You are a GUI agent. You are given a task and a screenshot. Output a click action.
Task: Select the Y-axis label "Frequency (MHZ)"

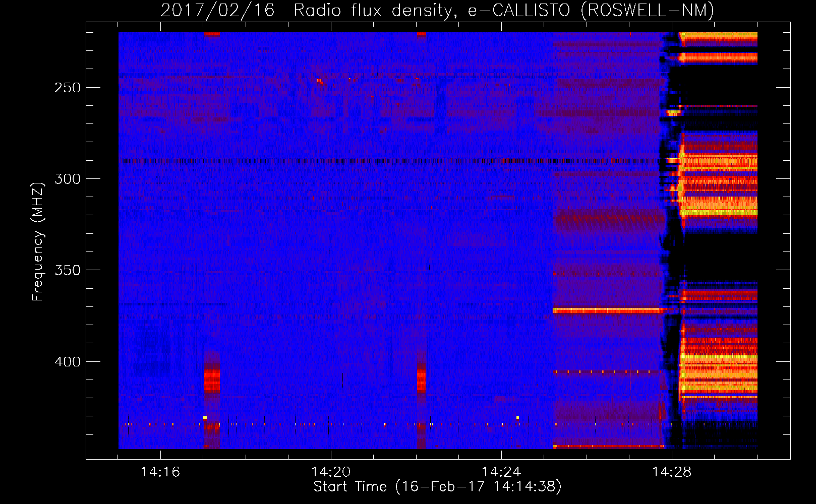click(38, 242)
